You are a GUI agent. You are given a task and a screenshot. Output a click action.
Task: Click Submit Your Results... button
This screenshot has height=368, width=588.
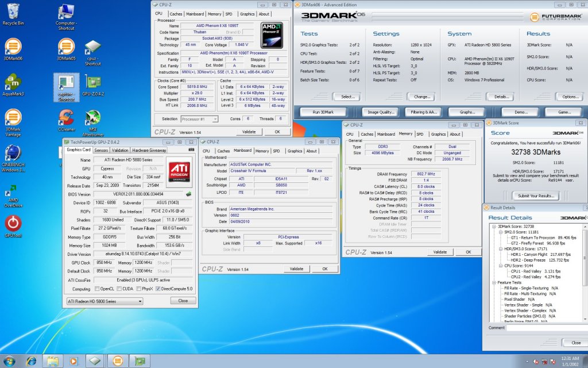point(536,195)
